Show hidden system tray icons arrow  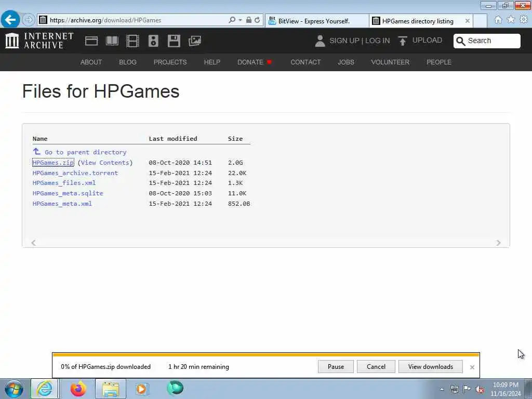pyautogui.click(x=442, y=390)
